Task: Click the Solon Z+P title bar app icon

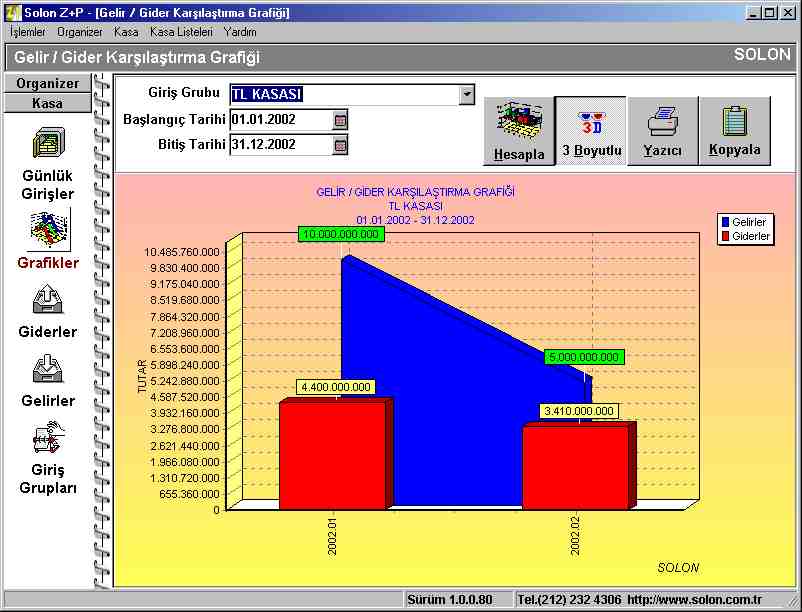Action: (12, 12)
